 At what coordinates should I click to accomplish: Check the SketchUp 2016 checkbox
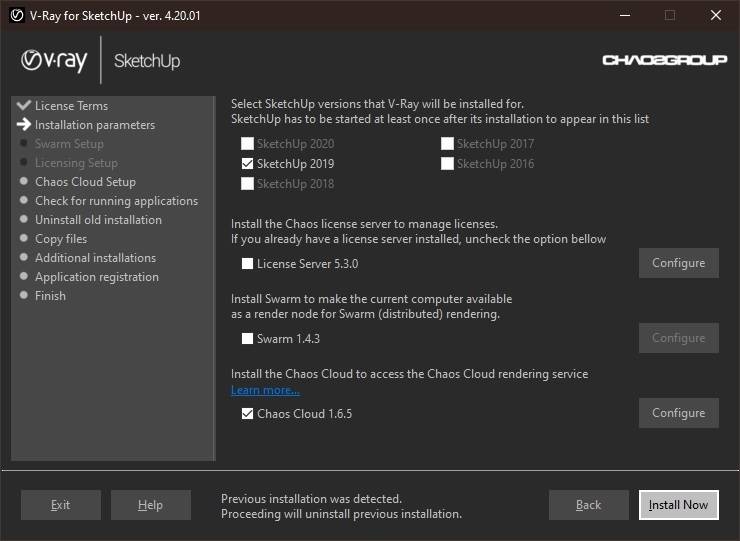tap(447, 163)
